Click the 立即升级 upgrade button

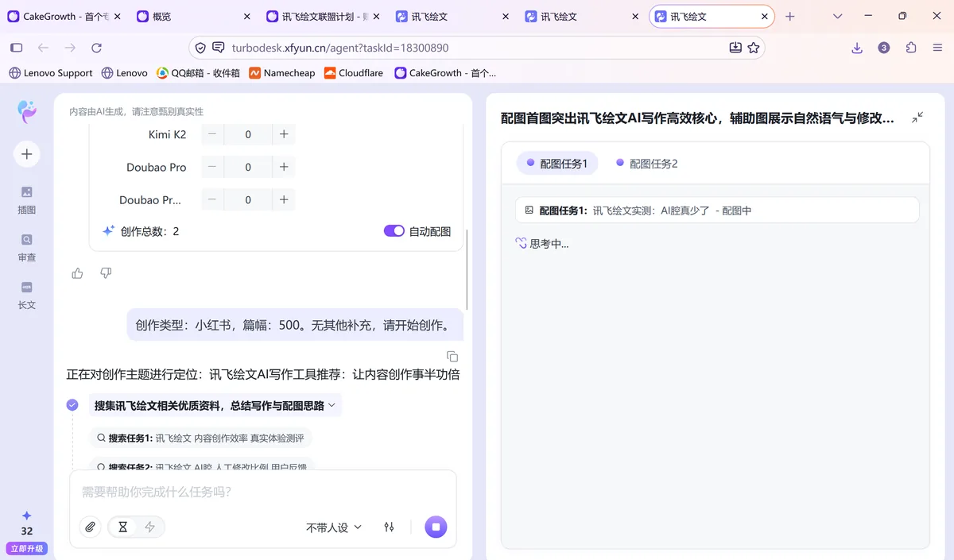pyautogui.click(x=27, y=548)
